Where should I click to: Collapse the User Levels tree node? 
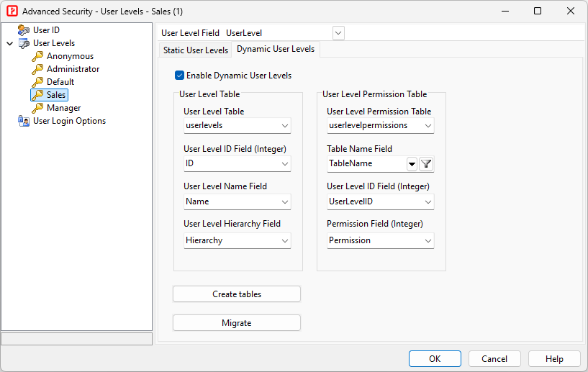point(9,43)
